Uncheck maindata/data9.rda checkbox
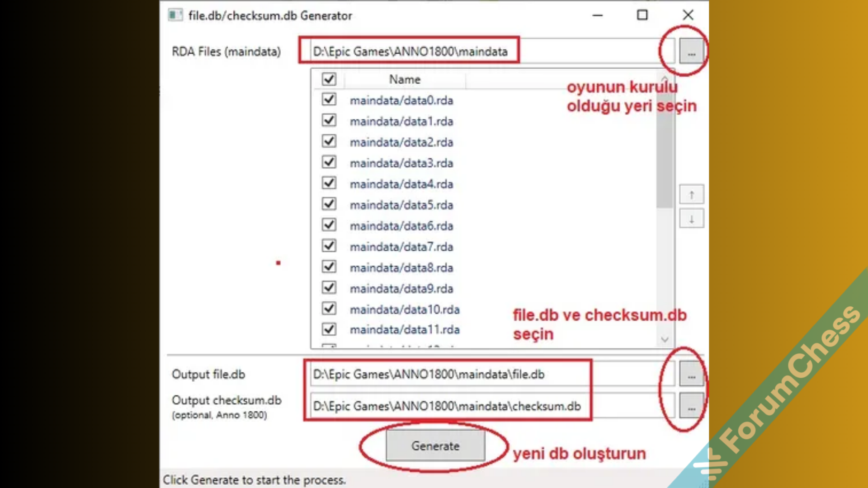 329,287
